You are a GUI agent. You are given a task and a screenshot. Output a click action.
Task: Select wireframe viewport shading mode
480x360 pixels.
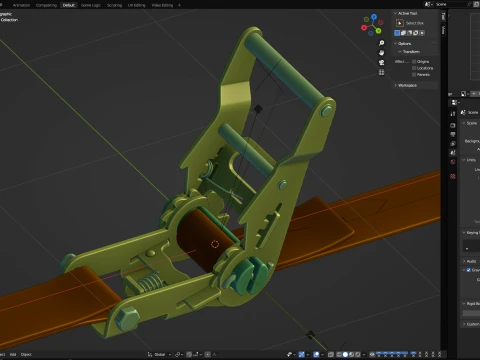click(339, 354)
